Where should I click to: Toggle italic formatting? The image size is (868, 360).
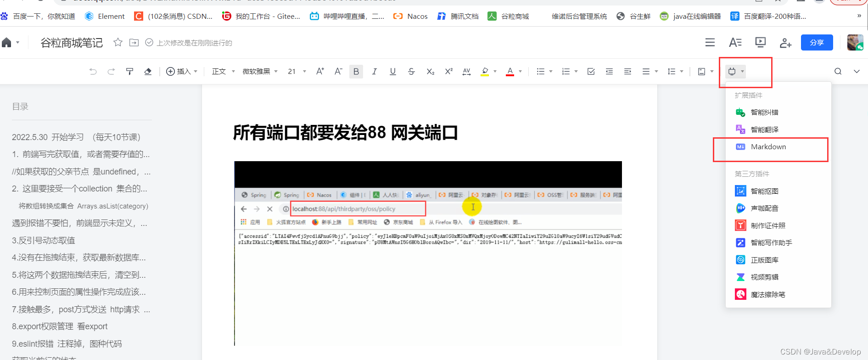coord(375,71)
